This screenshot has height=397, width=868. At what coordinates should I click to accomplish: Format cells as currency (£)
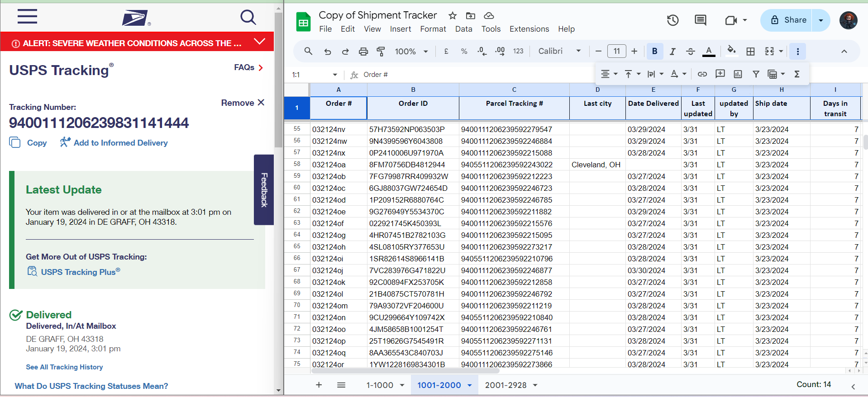(446, 52)
